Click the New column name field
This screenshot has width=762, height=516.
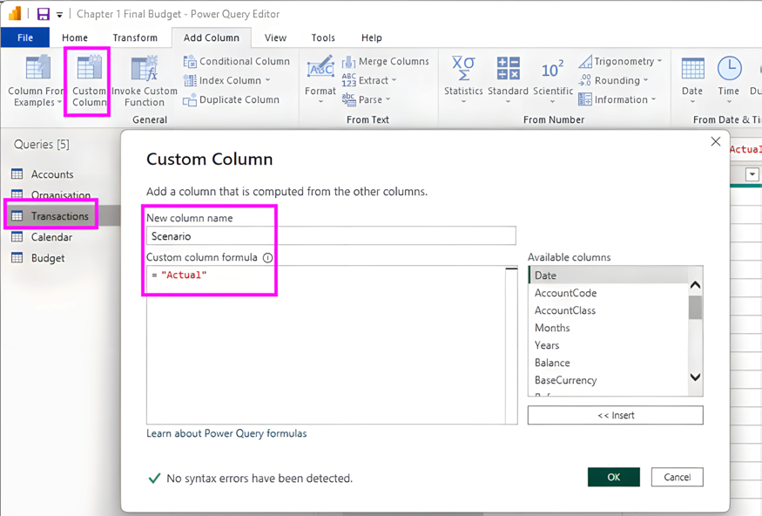tap(331, 236)
